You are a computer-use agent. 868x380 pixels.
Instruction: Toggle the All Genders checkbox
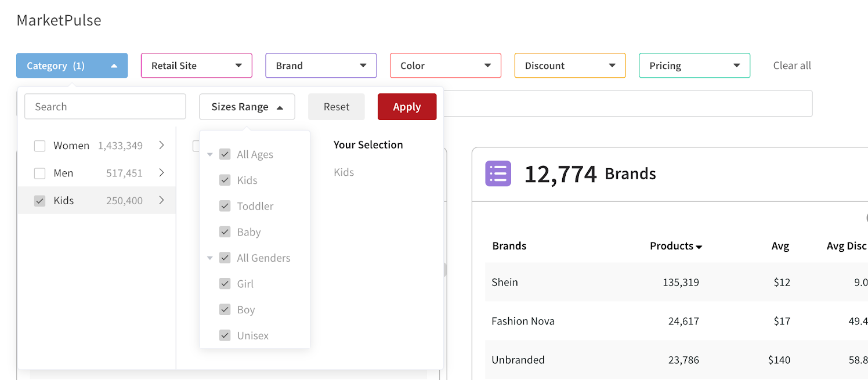pos(225,258)
